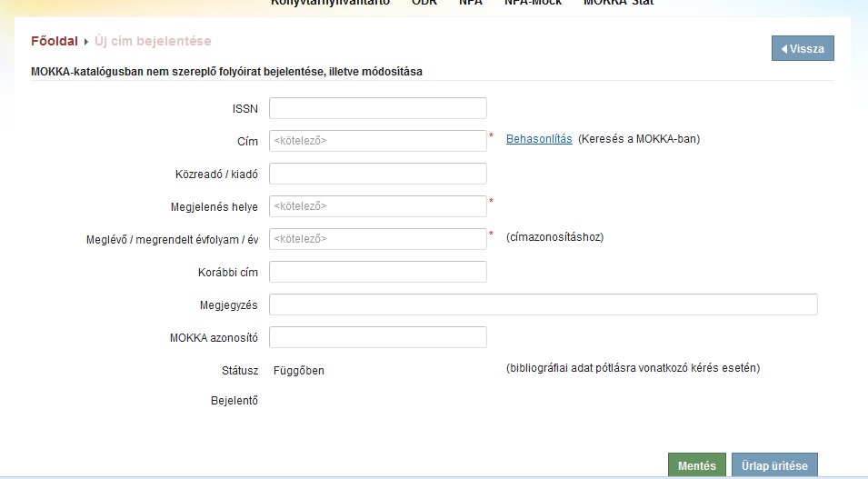
Task: Click the MOKKA azonosító input
Action: [378, 337]
